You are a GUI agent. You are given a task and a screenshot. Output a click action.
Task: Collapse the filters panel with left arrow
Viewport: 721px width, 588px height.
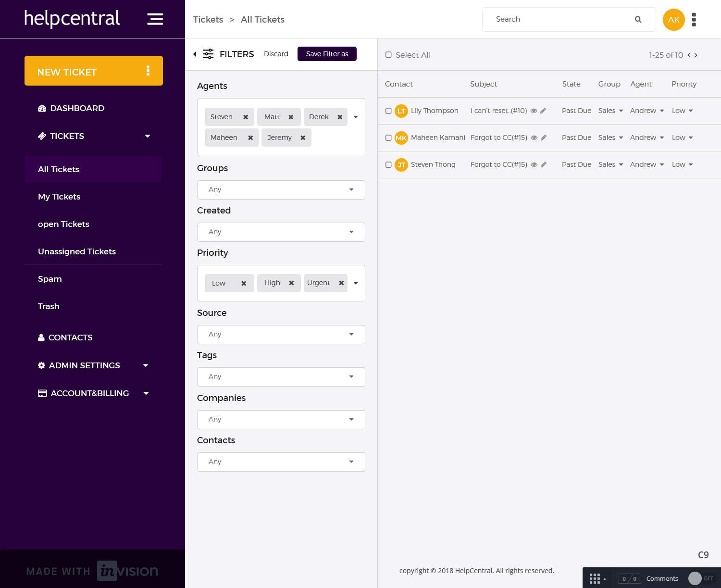point(195,54)
